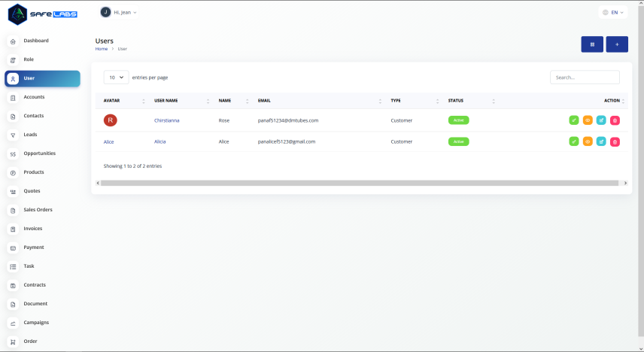This screenshot has width=644, height=352.
Task: Click the Accounts sidebar icon
Action: point(13,98)
